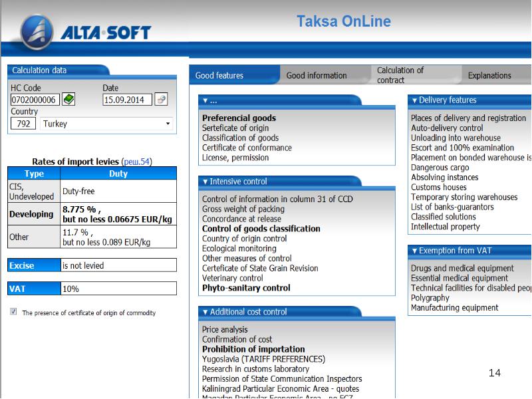The image size is (532, 399).
Task: Toggle certificate of origin presence checkbox
Action: [13, 311]
